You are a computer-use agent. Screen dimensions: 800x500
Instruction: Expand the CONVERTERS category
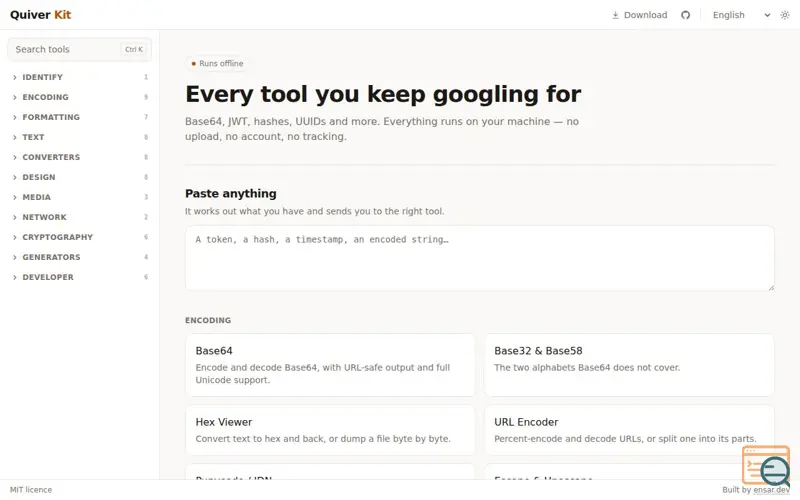(80, 157)
